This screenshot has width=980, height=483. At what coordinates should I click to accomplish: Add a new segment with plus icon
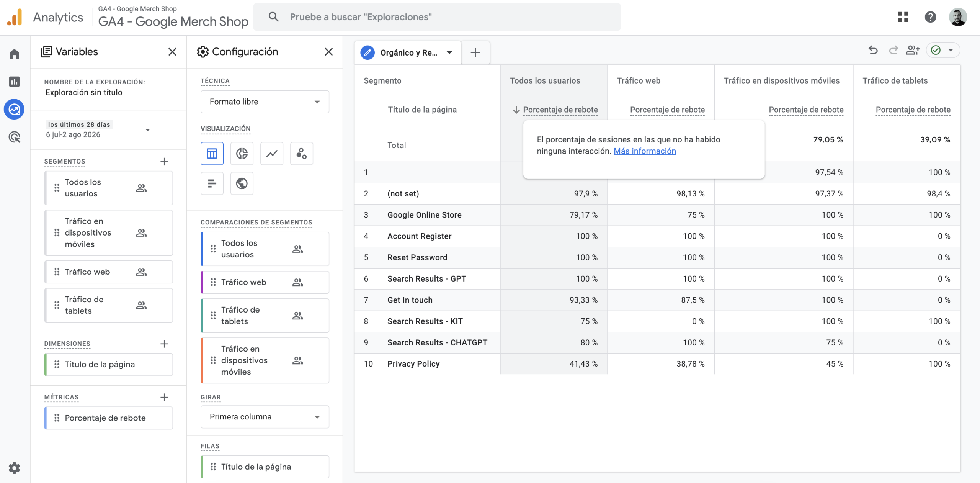point(164,162)
